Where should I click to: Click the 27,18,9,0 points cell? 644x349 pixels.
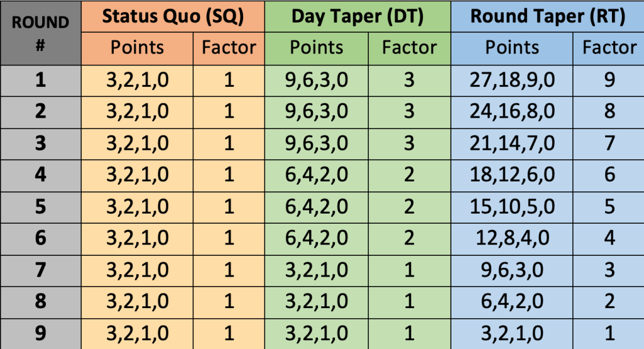point(512,80)
